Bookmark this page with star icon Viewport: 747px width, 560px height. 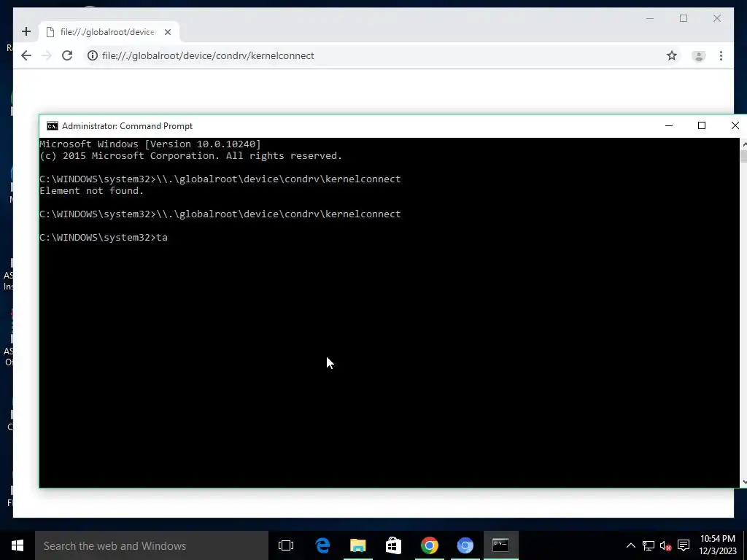click(672, 55)
